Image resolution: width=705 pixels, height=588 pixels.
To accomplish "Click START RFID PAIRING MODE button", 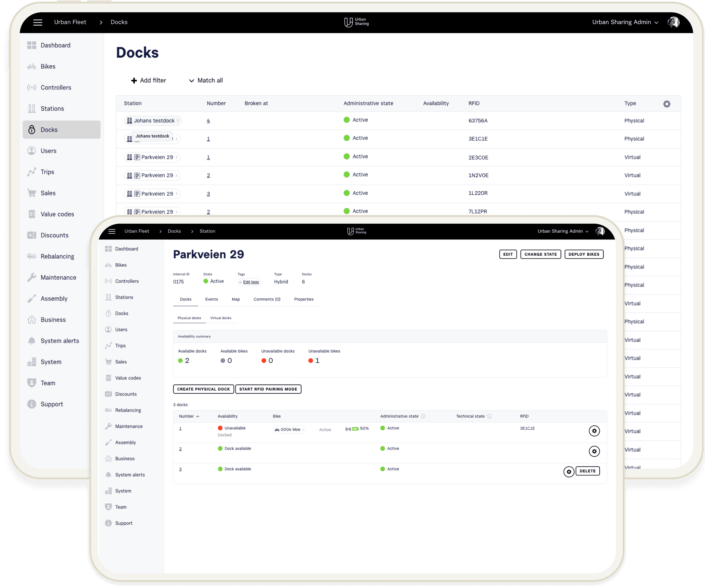I will (x=268, y=389).
